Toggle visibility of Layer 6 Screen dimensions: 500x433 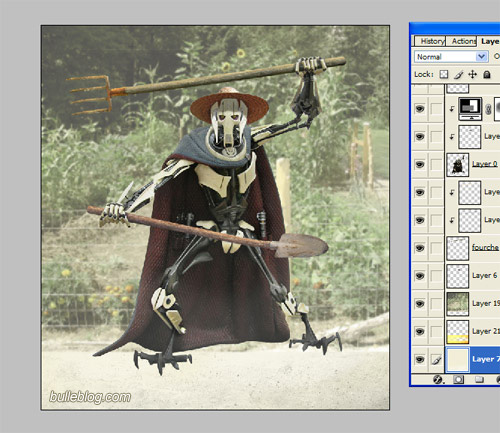pyautogui.click(x=420, y=276)
